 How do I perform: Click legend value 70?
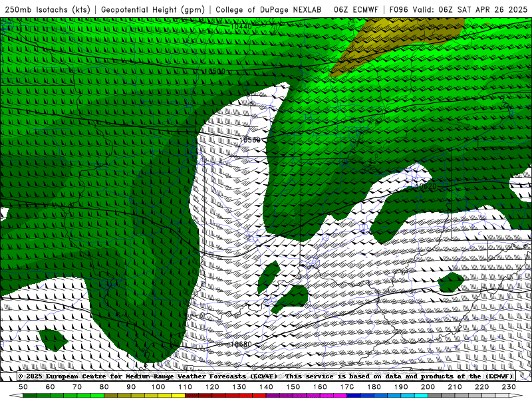(77, 387)
